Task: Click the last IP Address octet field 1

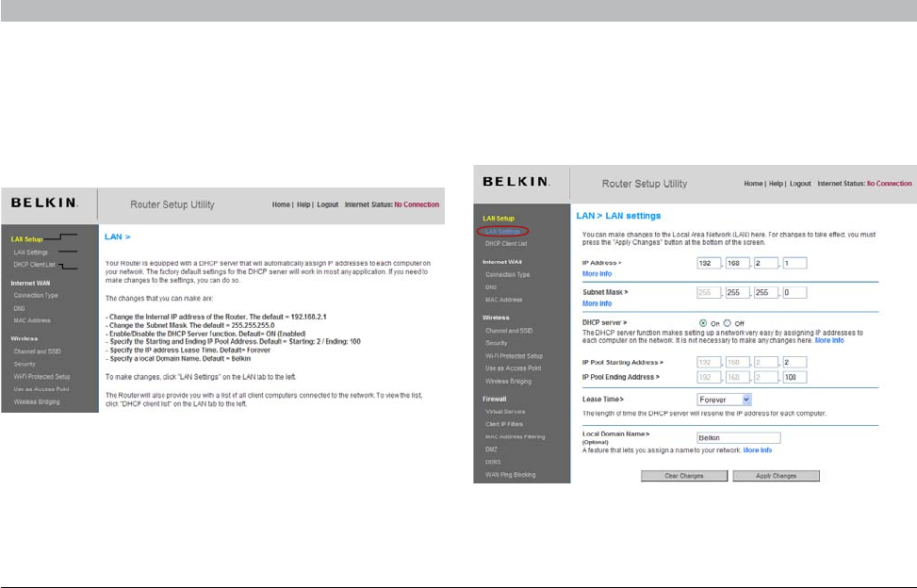Action: (x=794, y=263)
